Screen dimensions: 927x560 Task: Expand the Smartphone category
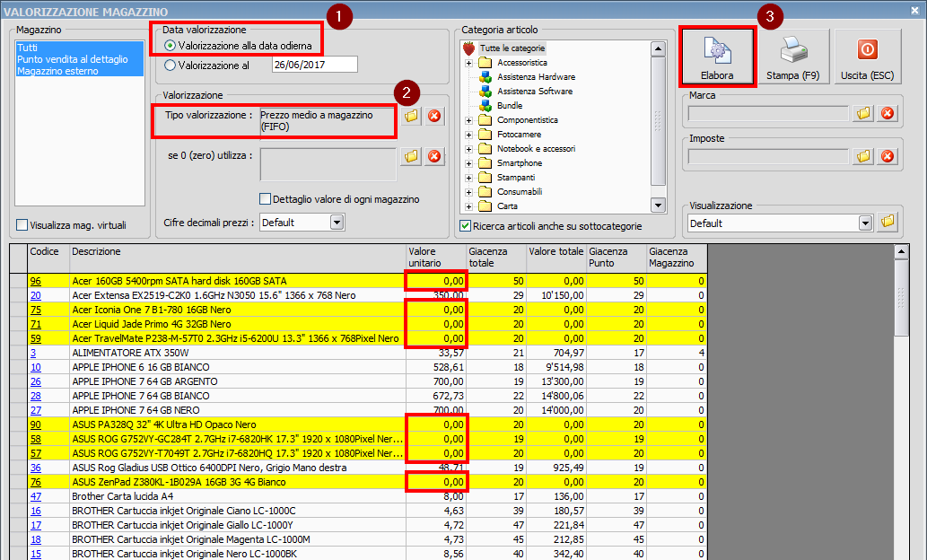pyautogui.click(x=468, y=163)
